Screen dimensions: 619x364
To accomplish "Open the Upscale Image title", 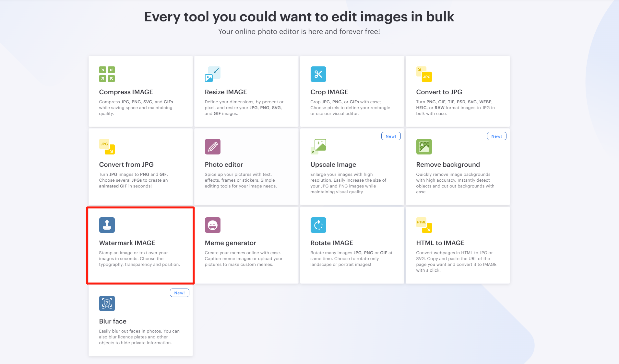I will tap(333, 165).
